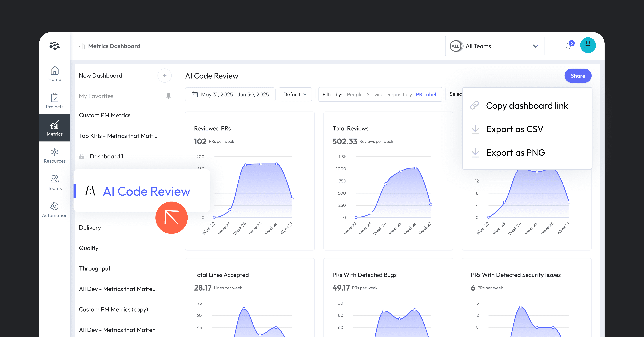Select the Resources sidebar icon
This screenshot has height=337, width=644.
pyautogui.click(x=54, y=155)
